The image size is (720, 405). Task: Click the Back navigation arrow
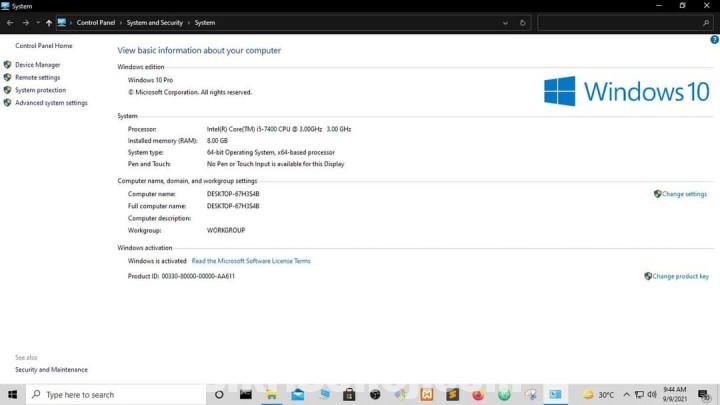pyautogui.click(x=10, y=22)
